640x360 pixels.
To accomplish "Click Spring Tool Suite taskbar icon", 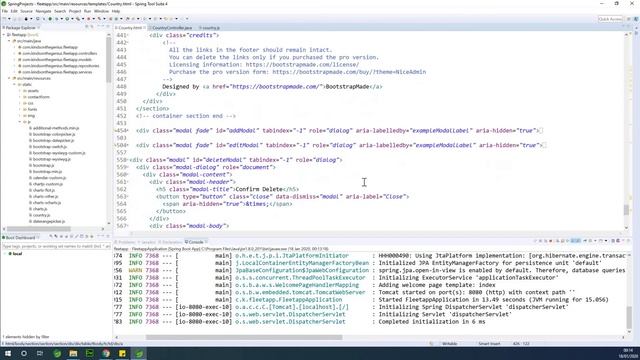I will point(139,353).
